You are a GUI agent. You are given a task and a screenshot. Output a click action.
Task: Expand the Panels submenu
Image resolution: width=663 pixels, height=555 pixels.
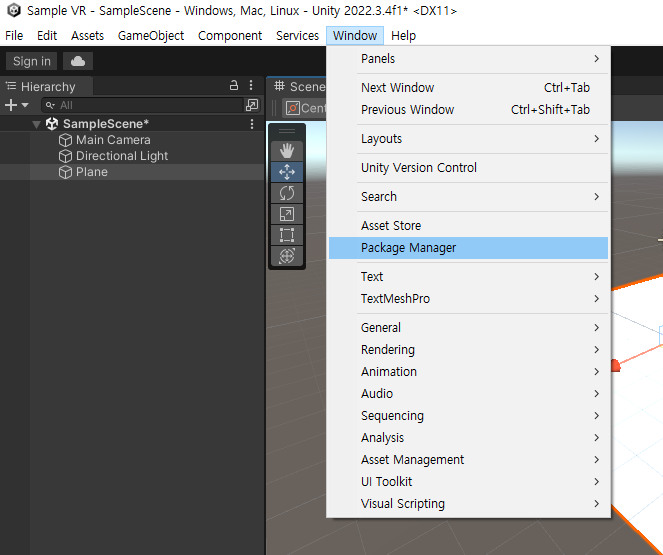click(468, 59)
